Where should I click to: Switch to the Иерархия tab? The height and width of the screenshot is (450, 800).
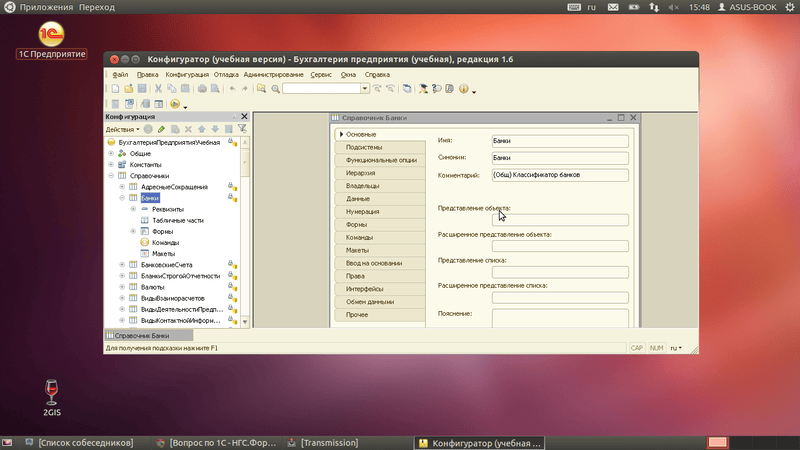(x=361, y=173)
